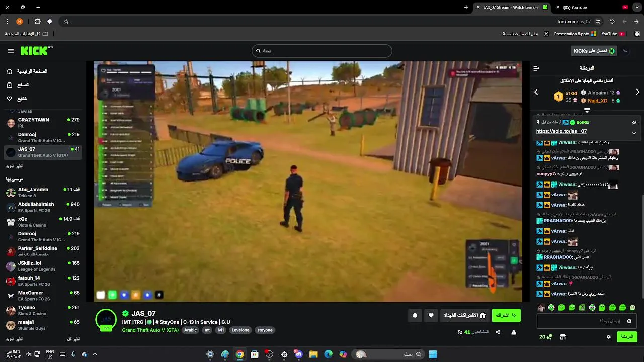
Task: Open maaja1 recommended channel
Action: (42, 325)
